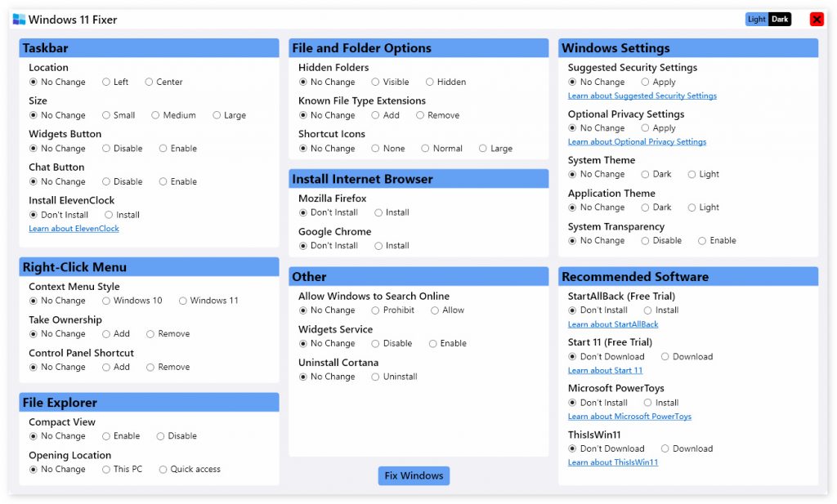837x504 pixels.
Task: Open Learn about ElevenClock link
Action: click(74, 229)
